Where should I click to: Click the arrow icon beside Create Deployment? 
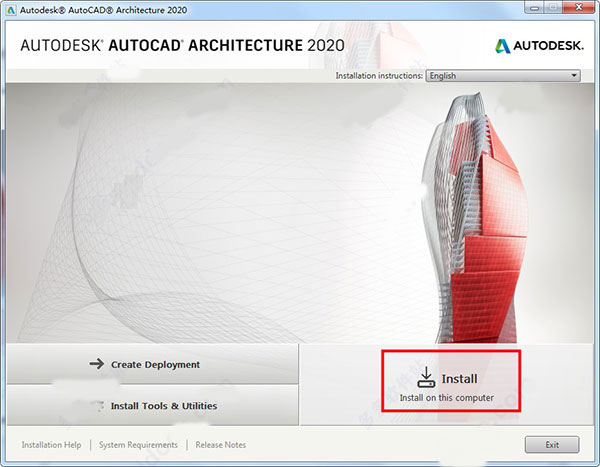[x=97, y=364]
